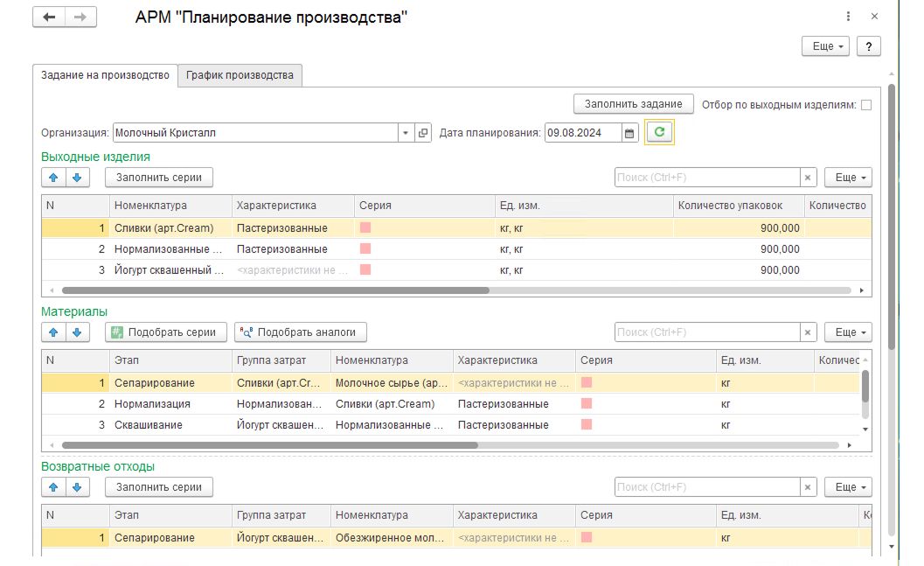Screen dimensions: 924x566
Task: Move row down in Материалы table
Action: point(77,332)
